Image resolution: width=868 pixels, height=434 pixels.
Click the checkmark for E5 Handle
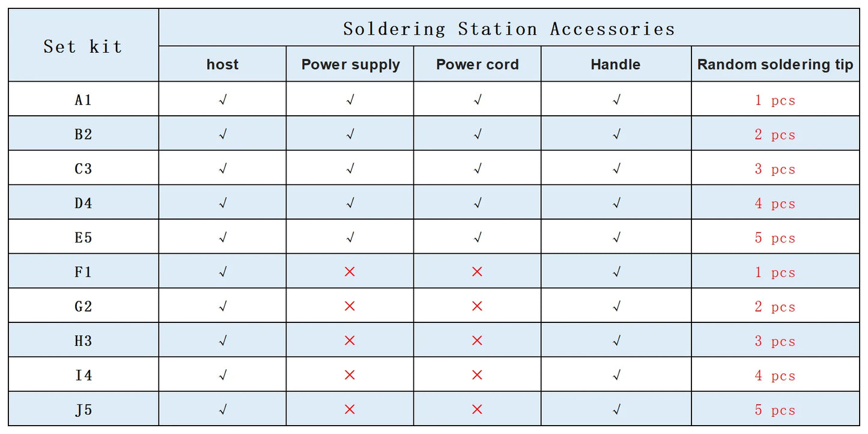coord(616,238)
